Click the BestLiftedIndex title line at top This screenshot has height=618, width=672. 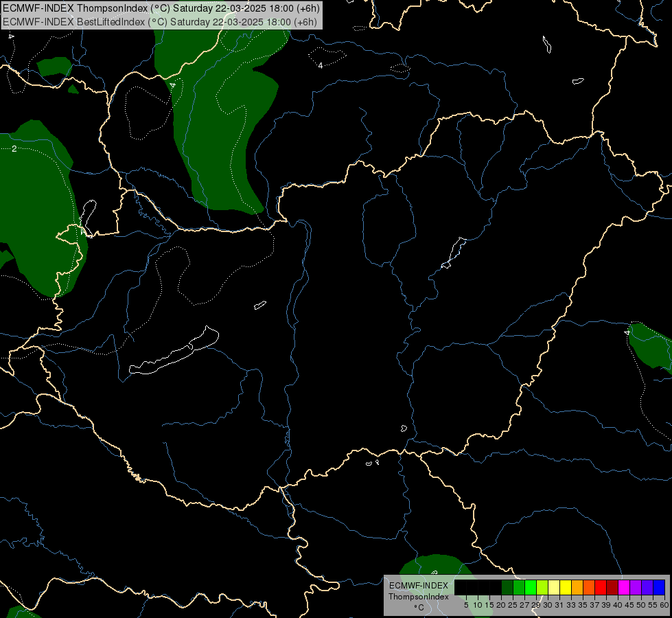[x=160, y=21]
